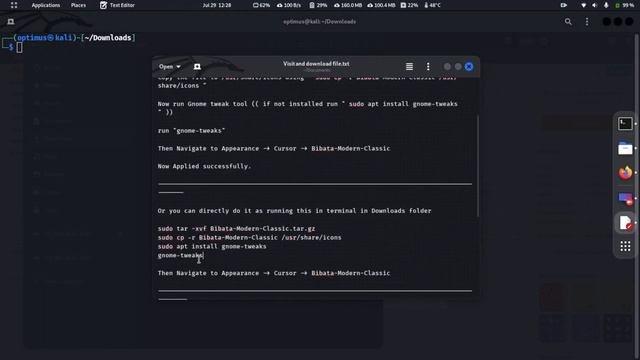Click the 'Now run Gnome tweak tool' line
This screenshot has height=360, width=640.
[x=307, y=108]
